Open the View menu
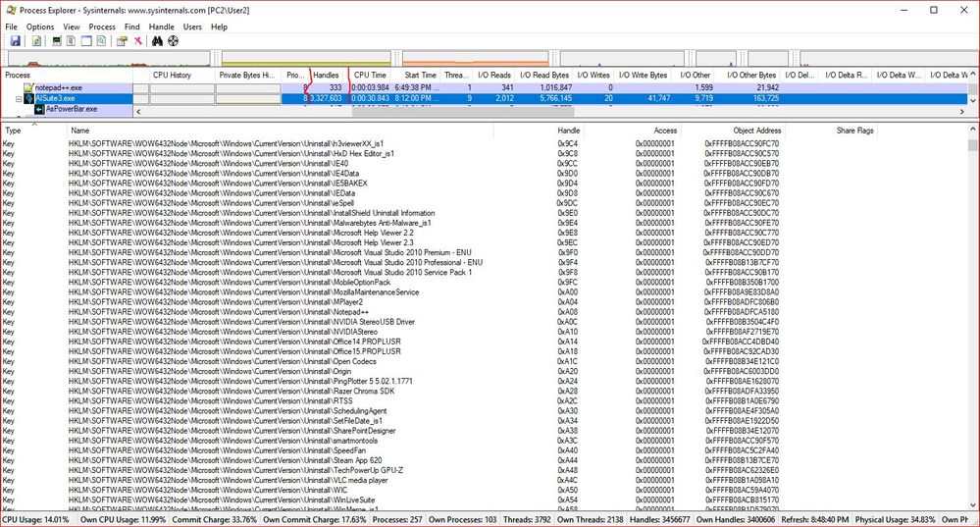The image size is (980, 527). tap(72, 26)
